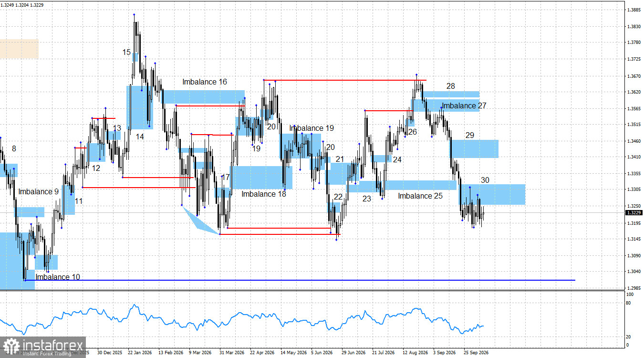Image resolution: width=644 pixels, height=358 pixels.
Task: Click zone label "21"
Action: (x=340, y=159)
